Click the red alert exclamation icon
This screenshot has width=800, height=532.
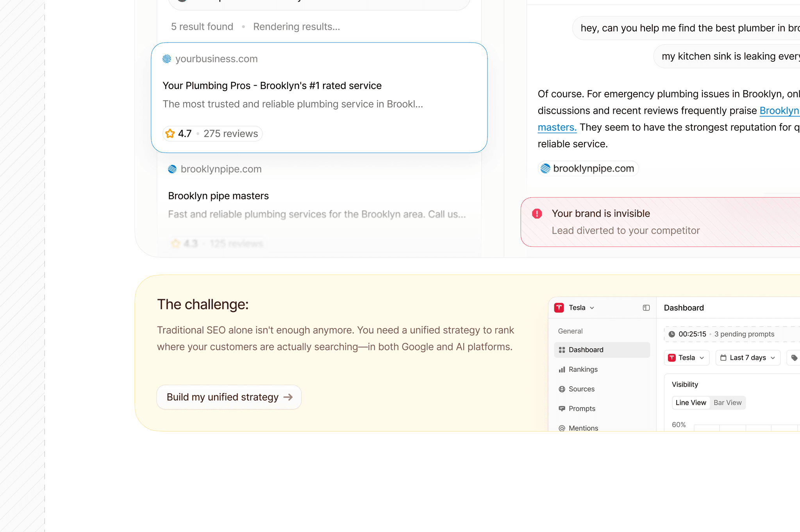point(537,214)
